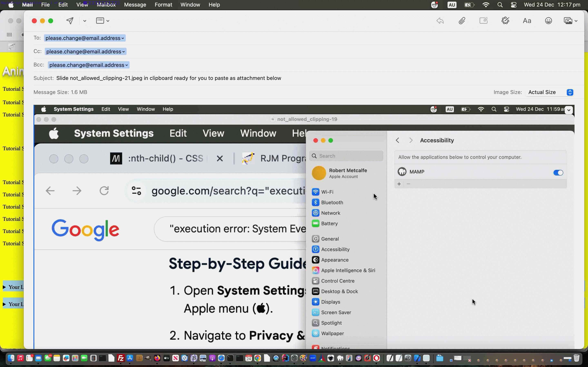588x367 pixels.
Task: Open the Format menu
Action: click(163, 5)
